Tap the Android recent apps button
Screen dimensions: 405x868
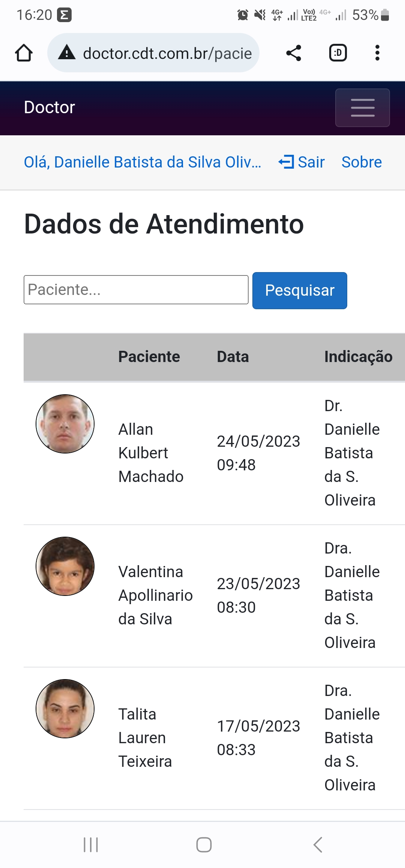click(91, 845)
